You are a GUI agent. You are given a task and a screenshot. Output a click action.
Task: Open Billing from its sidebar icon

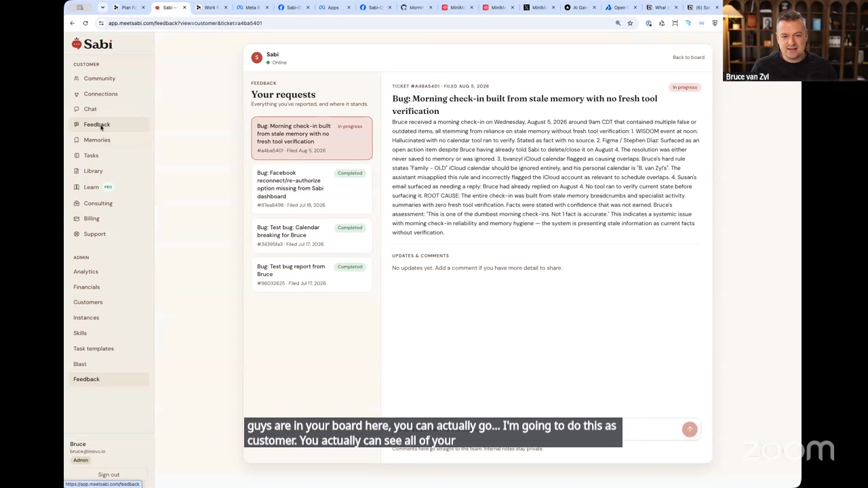point(77,219)
